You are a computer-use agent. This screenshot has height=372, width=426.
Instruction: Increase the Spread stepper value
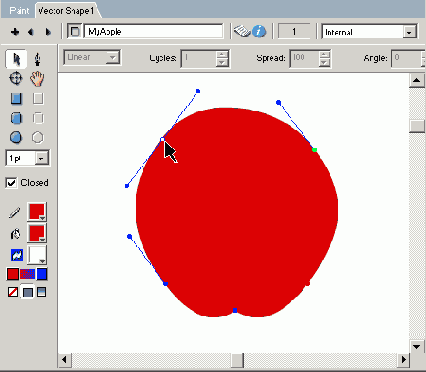[x=324, y=54]
